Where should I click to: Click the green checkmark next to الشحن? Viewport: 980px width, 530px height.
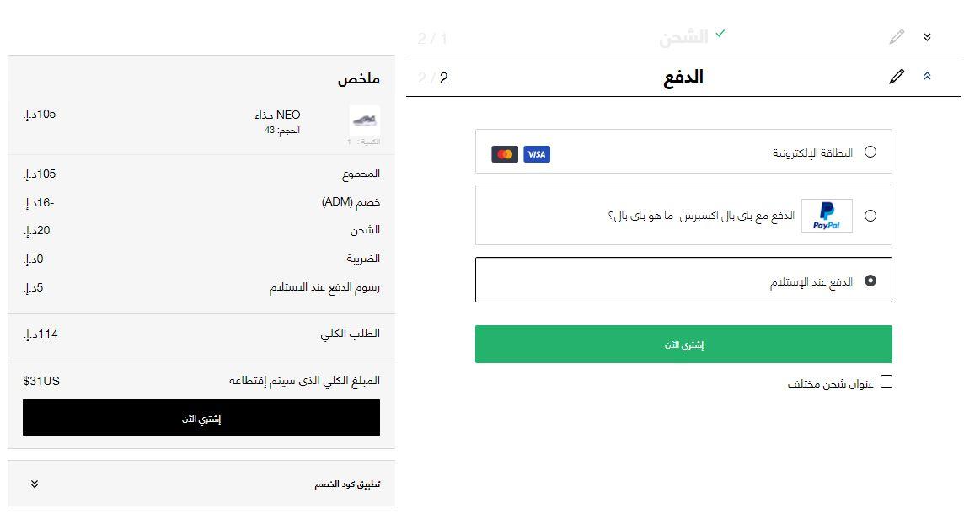click(x=720, y=34)
